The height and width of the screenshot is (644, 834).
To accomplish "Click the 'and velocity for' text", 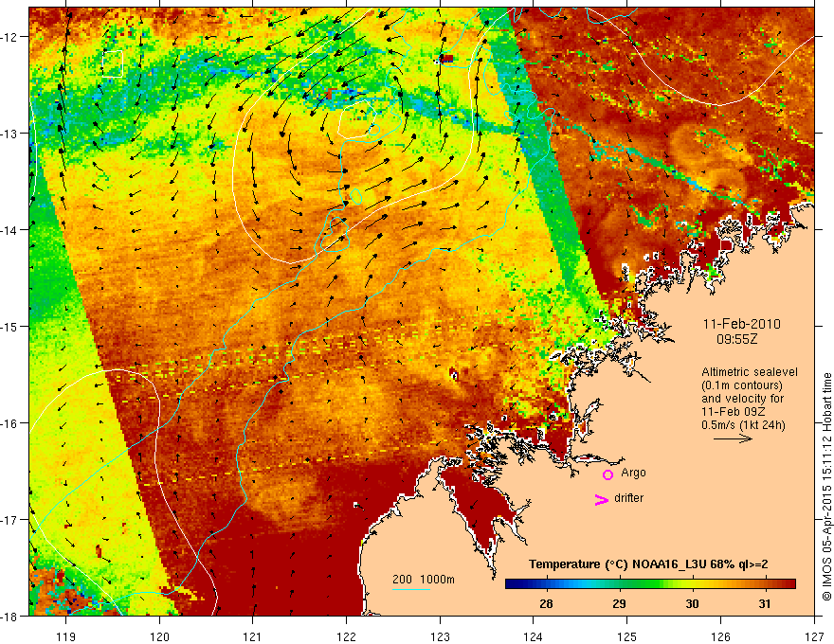I will (742, 398).
